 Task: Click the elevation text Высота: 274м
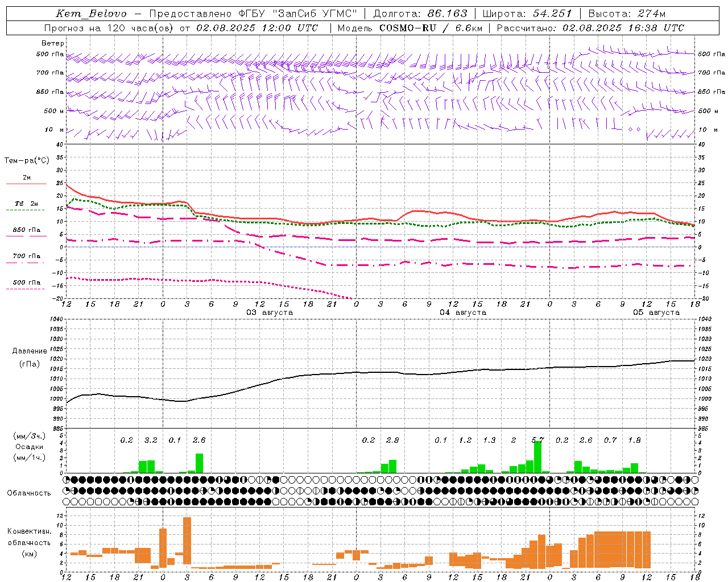click(x=627, y=14)
